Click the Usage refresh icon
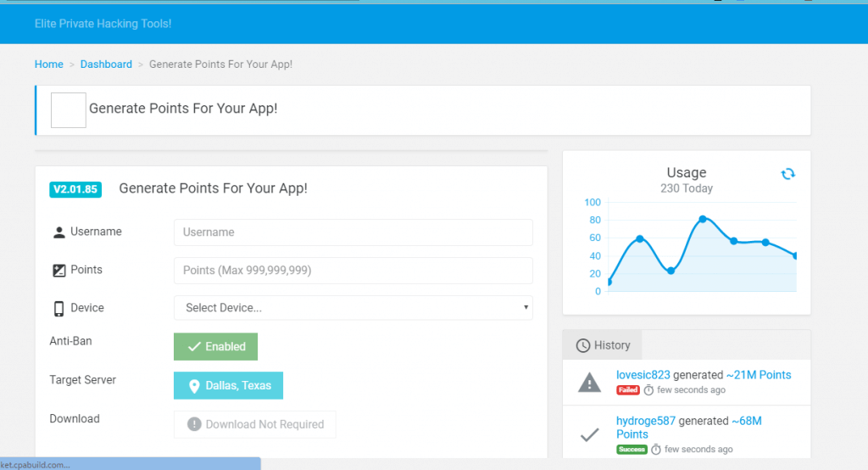The width and height of the screenshot is (868, 470). point(787,174)
